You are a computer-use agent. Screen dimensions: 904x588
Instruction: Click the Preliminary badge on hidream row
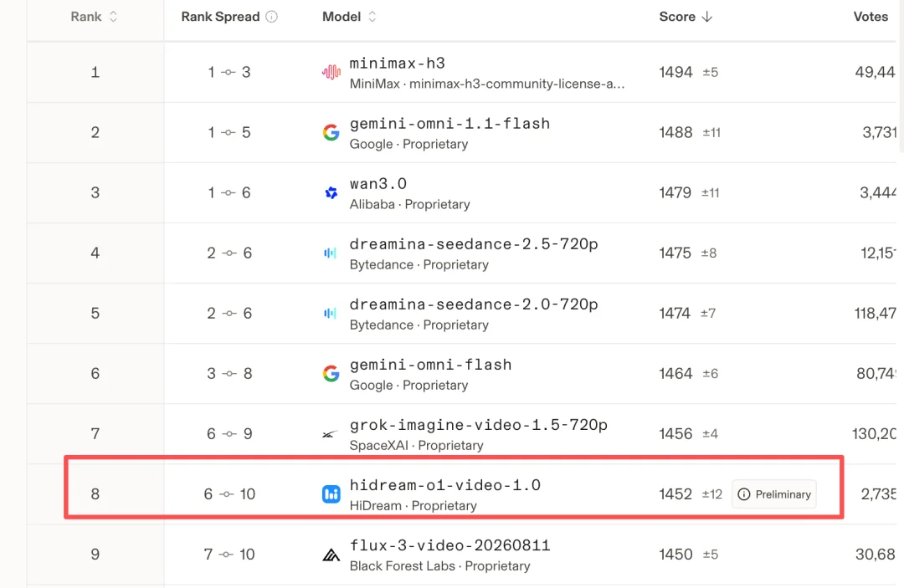click(774, 494)
